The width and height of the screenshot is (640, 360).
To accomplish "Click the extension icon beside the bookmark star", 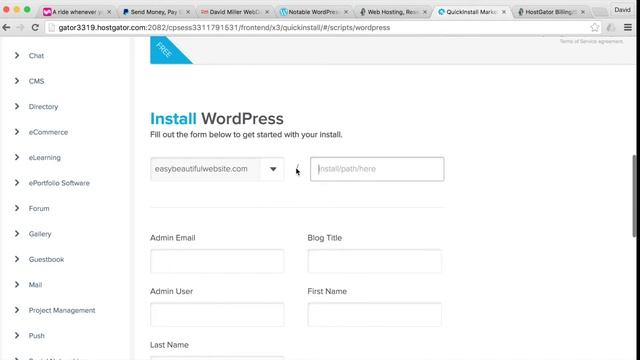I will (x=611, y=27).
